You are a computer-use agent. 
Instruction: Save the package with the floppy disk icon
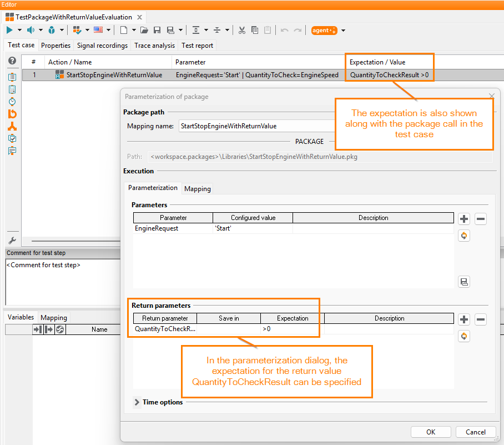(157, 30)
